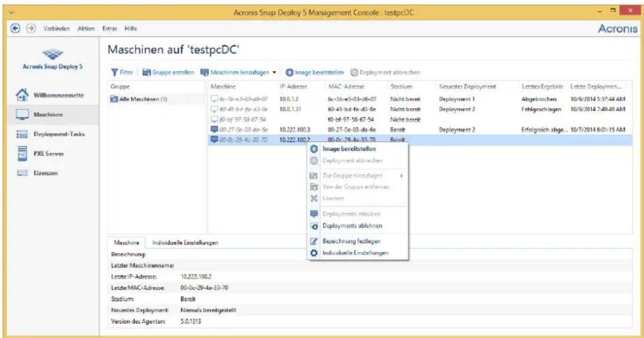Expand the Maschinen hinzufügen dropdown arrow
Viewport: 644px width, 338px height.
tap(275, 73)
